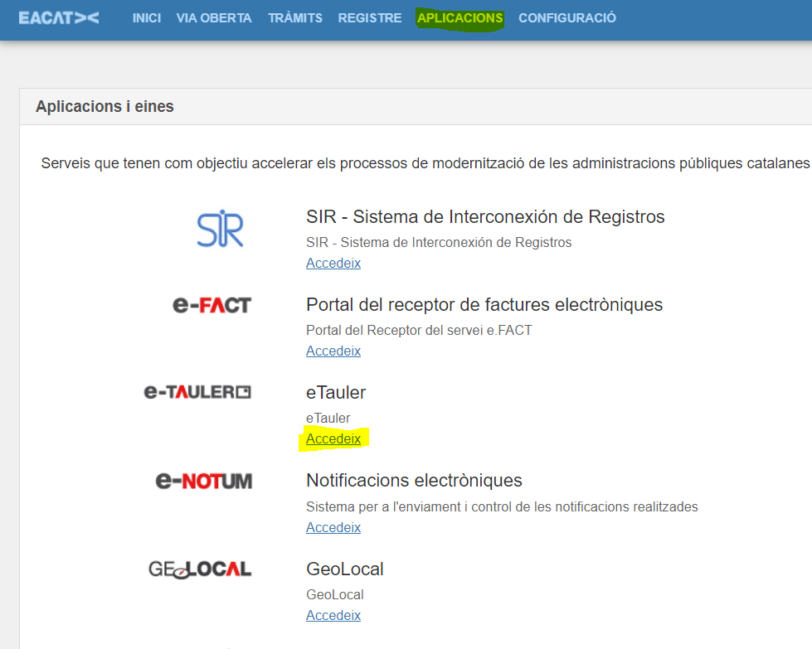
Task: Click the 'Aplicacions i eines' panel title
Action: click(x=105, y=107)
